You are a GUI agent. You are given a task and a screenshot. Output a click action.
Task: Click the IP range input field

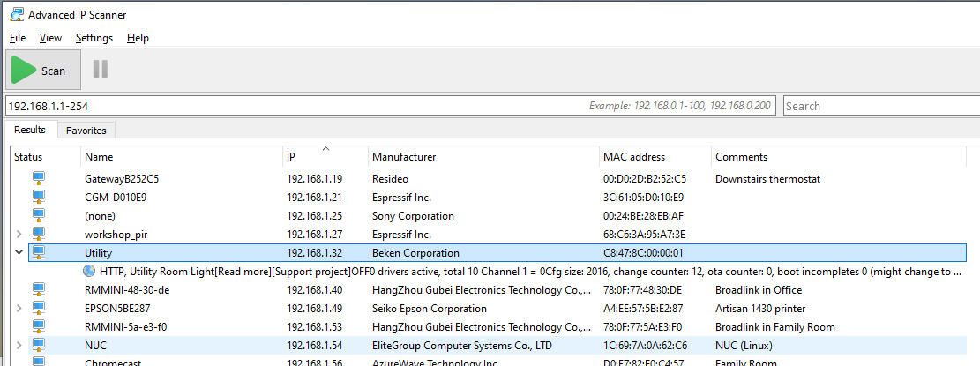390,106
